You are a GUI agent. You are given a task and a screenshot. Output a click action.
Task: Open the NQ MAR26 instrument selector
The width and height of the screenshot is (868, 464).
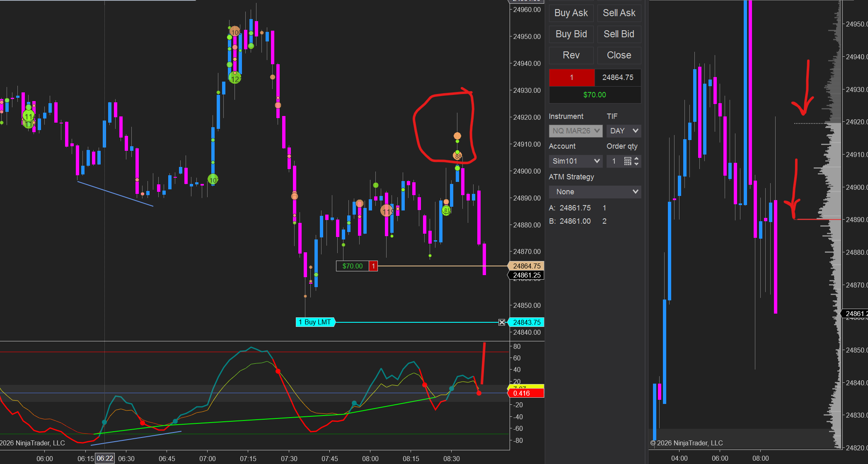point(575,131)
